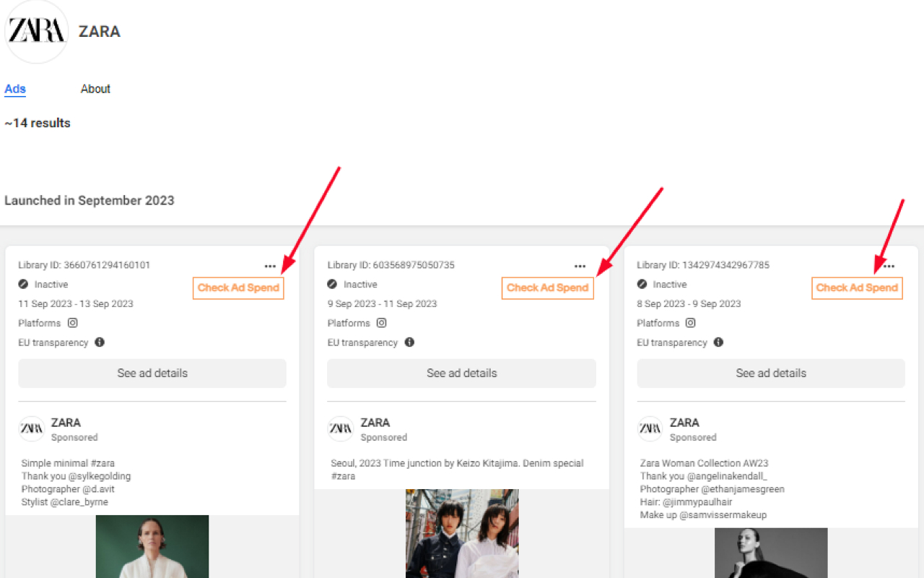Click ZARA avatar in Zara Woman Collection post
Image resolution: width=924 pixels, height=578 pixels.
click(x=650, y=428)
